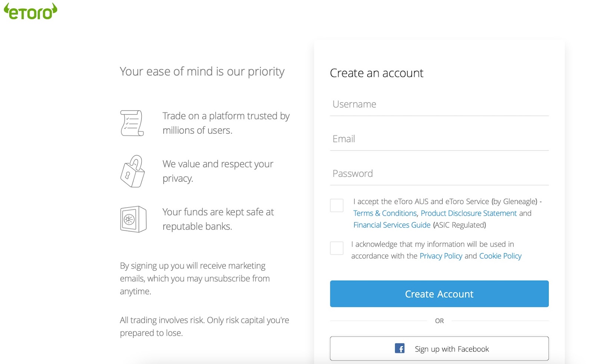Screen dimensions: 593x364
Task: Open the Product Disclosure Statement link
Action: click(x=468, y=213)
